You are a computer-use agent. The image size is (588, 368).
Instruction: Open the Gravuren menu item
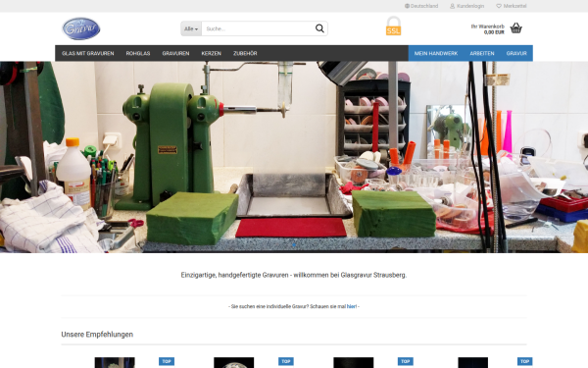tap(175, 53)
